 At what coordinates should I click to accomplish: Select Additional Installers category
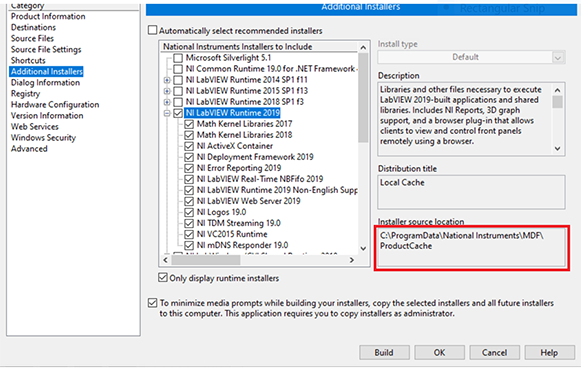click(46, 72)
